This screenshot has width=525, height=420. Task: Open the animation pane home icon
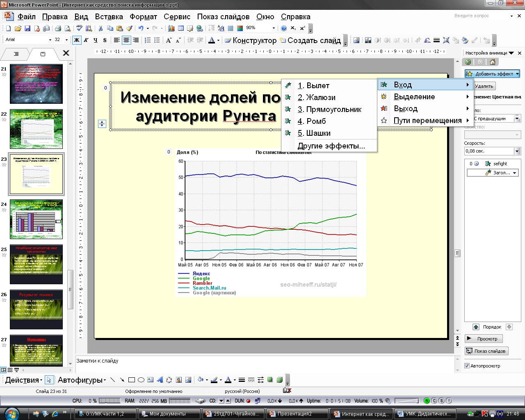(x=493, y=62)
